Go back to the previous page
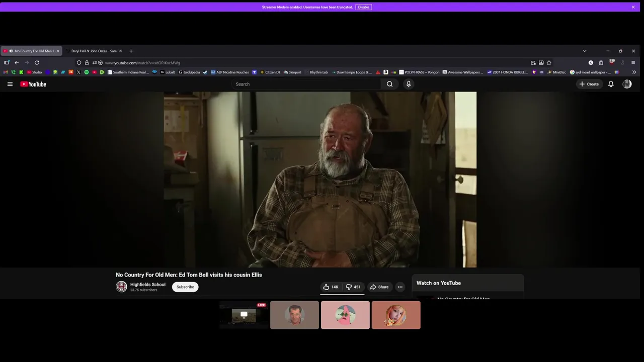 tap(17, 63)
